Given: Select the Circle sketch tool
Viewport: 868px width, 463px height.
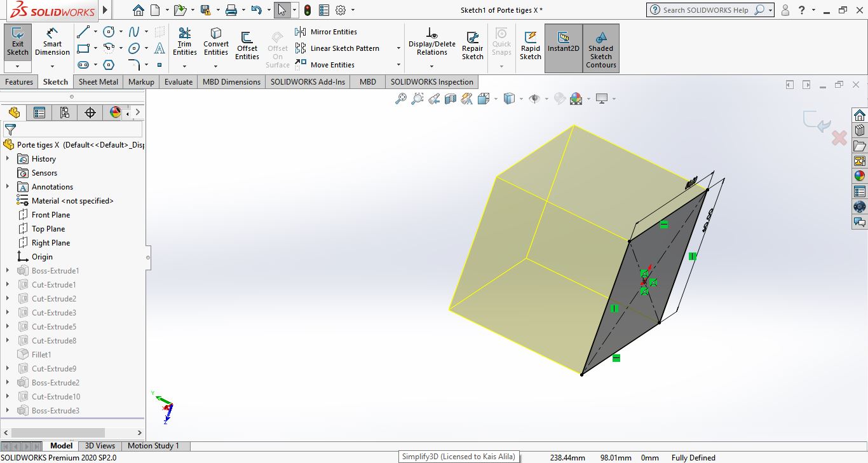Looking at the screenshot, I should pos(109,32).
